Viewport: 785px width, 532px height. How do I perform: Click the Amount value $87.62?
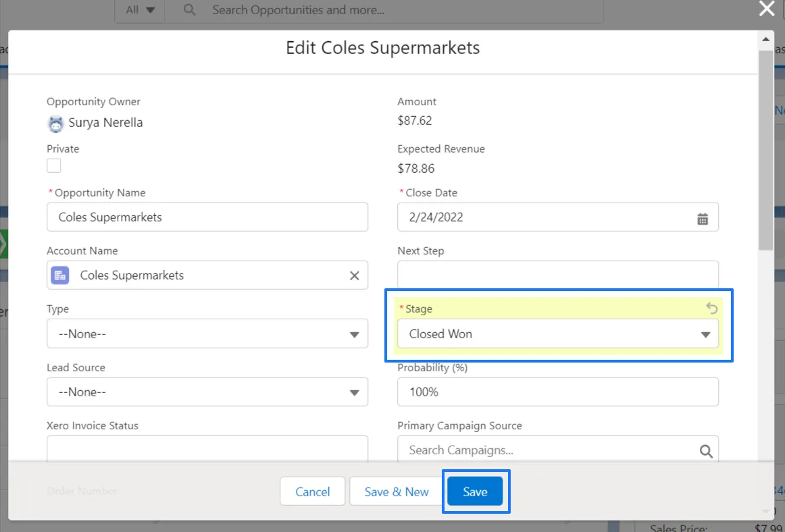415,121
